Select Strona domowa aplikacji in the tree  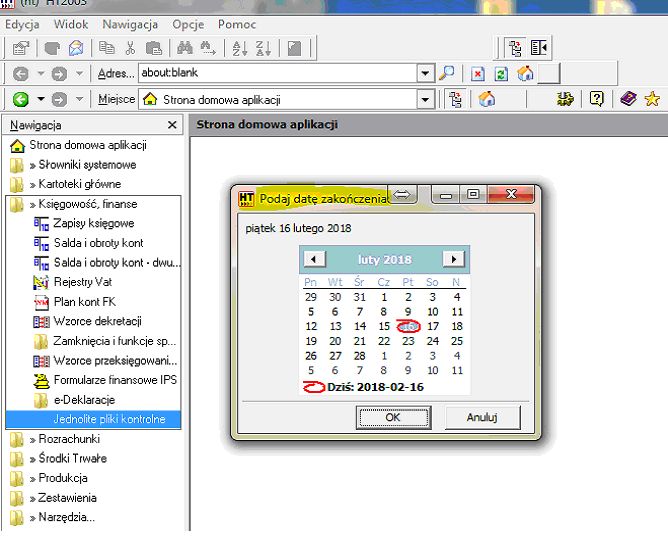78,145
